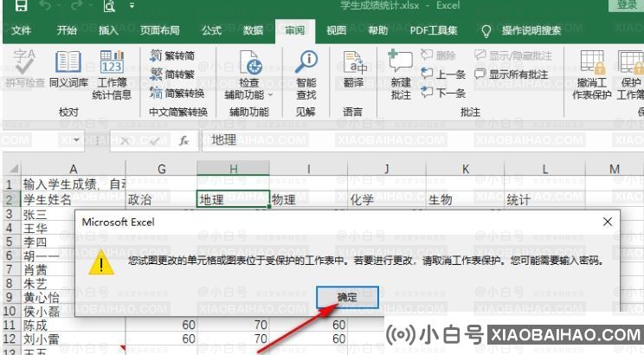Viewport: 644px width, 355px height.
Task: Select cell 学生姓名 in column A
Action: pyautogui.click(x=73, y=199)
